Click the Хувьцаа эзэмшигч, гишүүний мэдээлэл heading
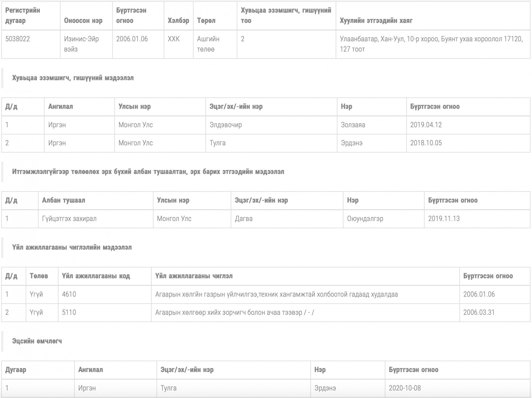Image resolution: width=532 pixels, height=398 pixels. pyautogui.click(x=73, y=78)
